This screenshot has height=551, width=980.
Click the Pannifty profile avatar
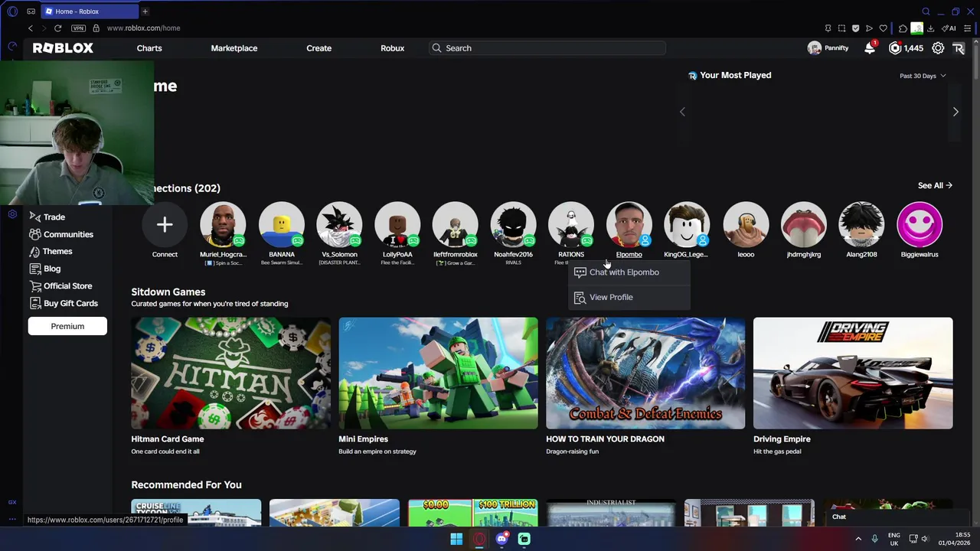pos(815,48)
